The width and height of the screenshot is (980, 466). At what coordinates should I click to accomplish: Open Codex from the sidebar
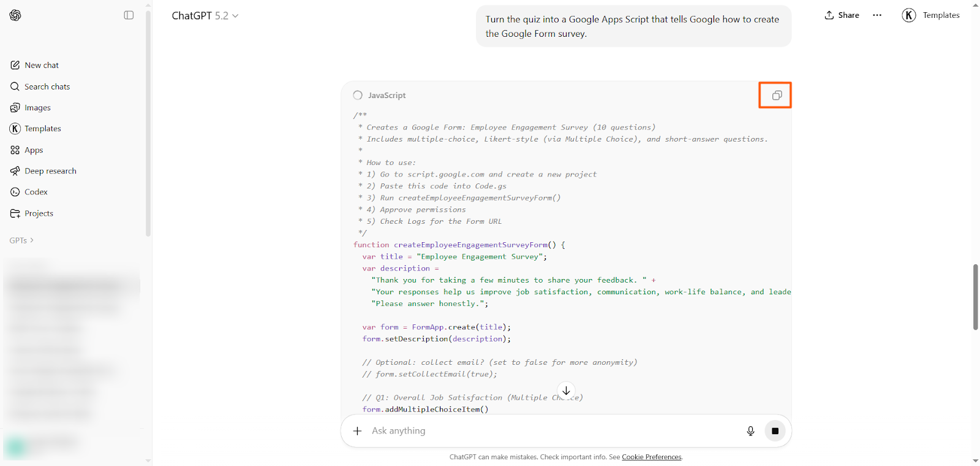(36, 192)
